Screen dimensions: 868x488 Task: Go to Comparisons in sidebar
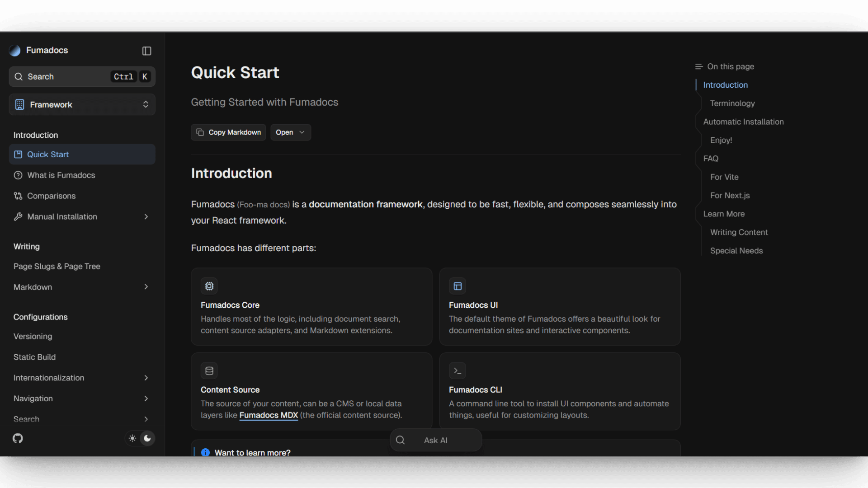(x=51, y=196)
